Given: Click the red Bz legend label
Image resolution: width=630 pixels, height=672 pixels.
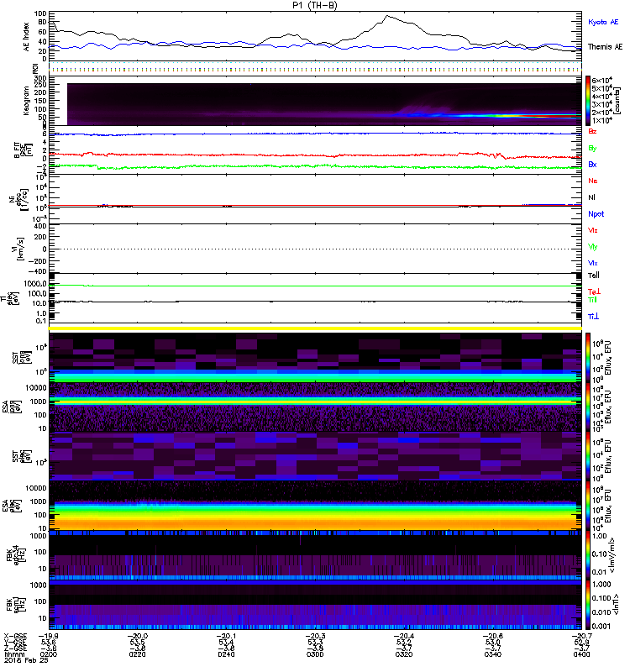Looking at the screenshot, I should (x=592, y=132).
